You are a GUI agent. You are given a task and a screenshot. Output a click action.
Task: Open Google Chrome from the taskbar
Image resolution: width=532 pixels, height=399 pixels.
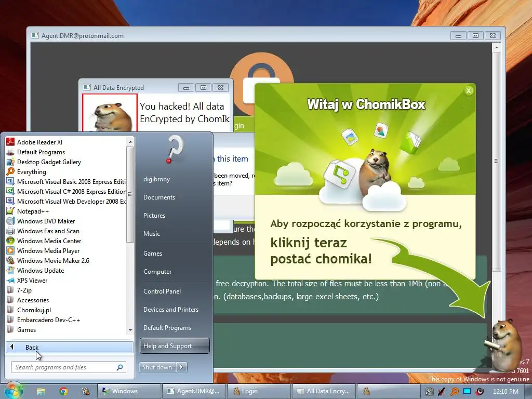pyautogui.click(x=63, y=391)
